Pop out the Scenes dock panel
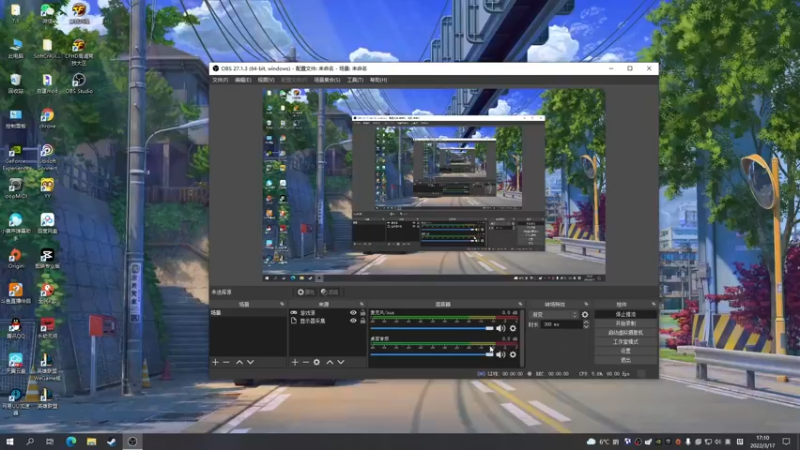The height and width of the screenshot is (450, 800). (282, 304)
